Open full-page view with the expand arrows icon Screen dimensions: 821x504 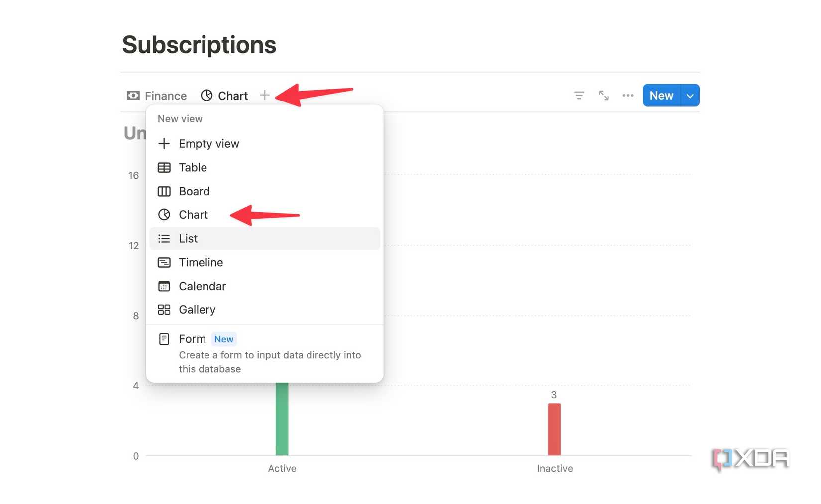click(x=604, y=95)
